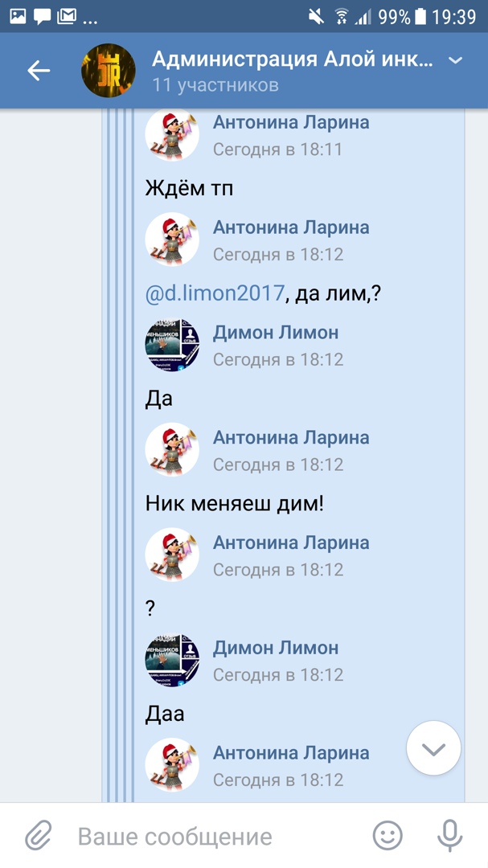Open the group chat avatar

109,70
